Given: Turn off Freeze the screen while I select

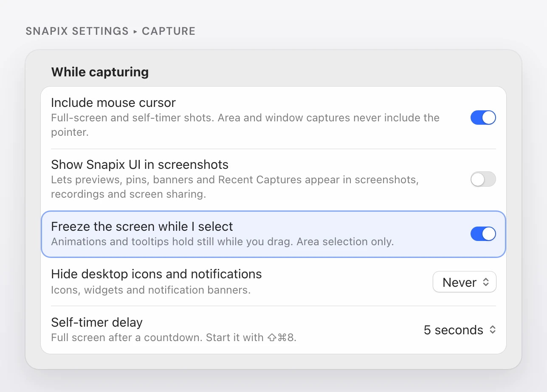Looking at the screenshot, I should [483, 234].
